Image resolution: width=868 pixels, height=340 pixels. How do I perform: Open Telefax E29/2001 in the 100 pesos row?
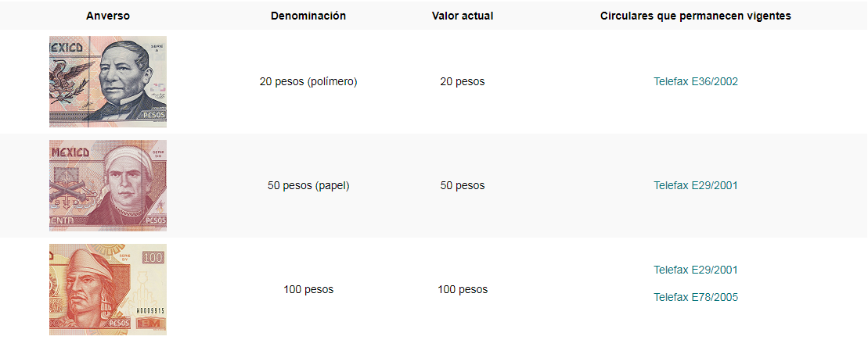pyautogui.click(x=695, y=270)
